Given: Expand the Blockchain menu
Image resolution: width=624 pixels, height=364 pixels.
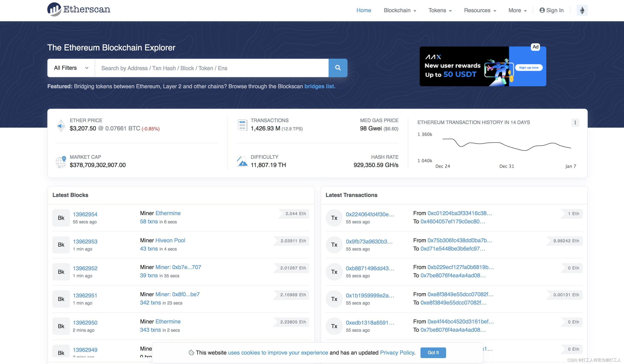Looking at the screenshot, I should point(400,10).
